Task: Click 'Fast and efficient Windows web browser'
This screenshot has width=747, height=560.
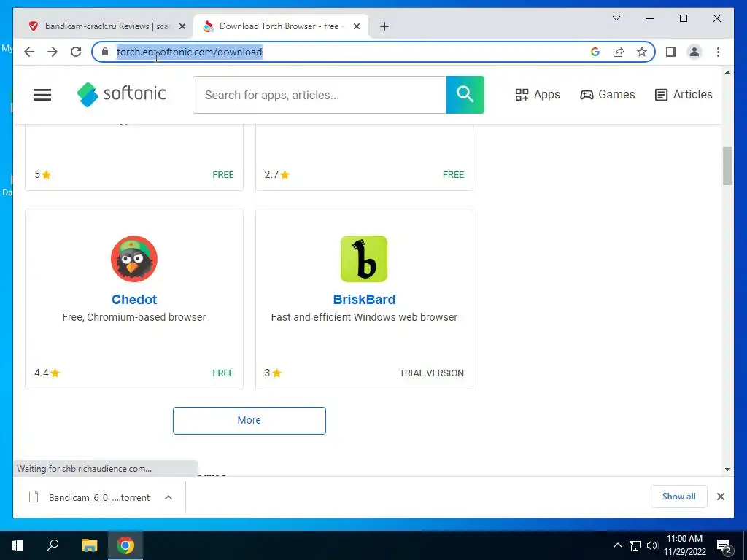Action: click(364, 317)
